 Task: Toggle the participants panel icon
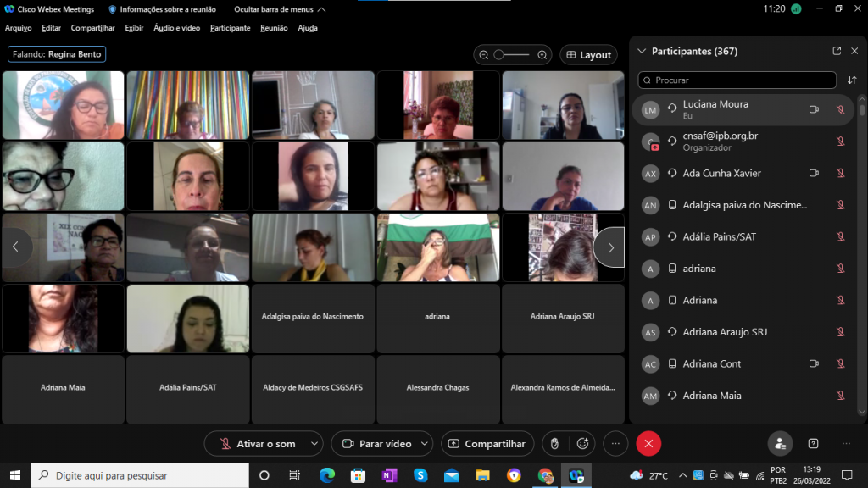(x=780, y=443)
